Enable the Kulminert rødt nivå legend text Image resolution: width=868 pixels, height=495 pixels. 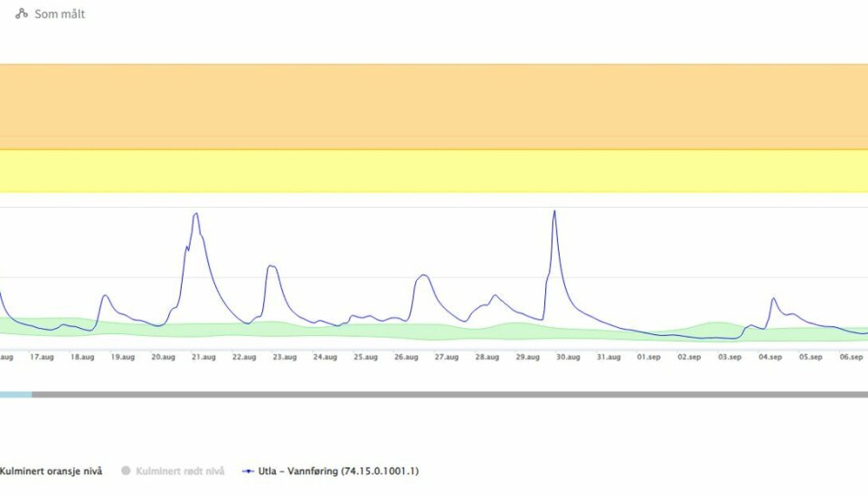182,471
